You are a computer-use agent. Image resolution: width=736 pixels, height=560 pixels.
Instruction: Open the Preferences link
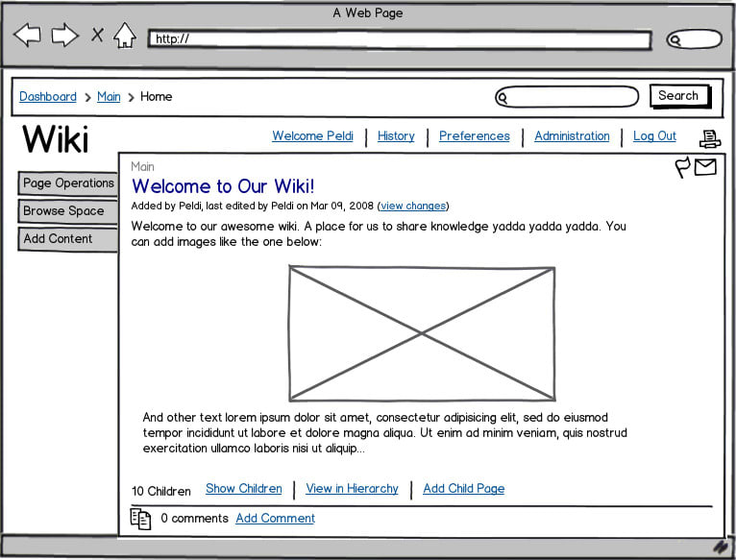pyautogui.click(x=475, y=136)
